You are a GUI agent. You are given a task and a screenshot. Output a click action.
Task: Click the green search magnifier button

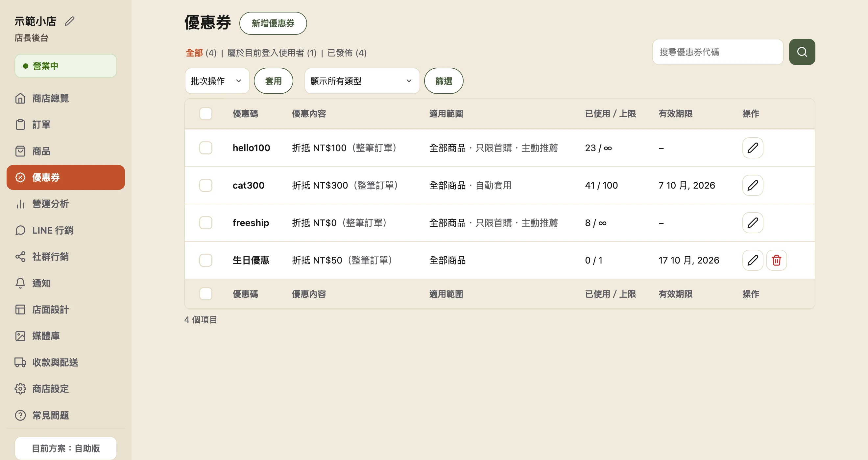pyautogui.click(x=802, y=52)
